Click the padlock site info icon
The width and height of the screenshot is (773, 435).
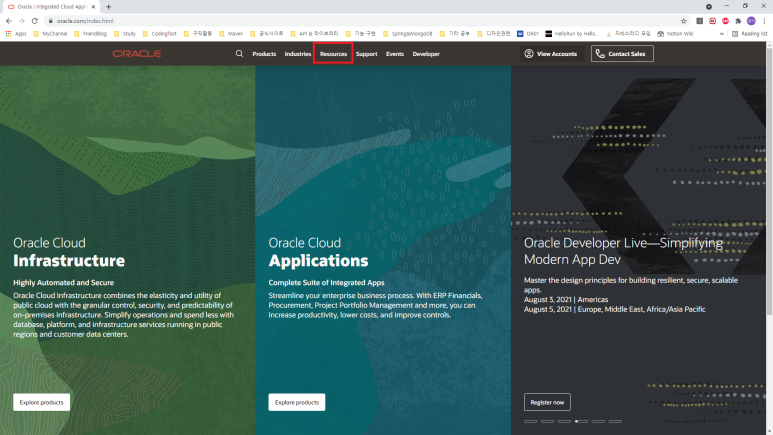tap(50, 21)
